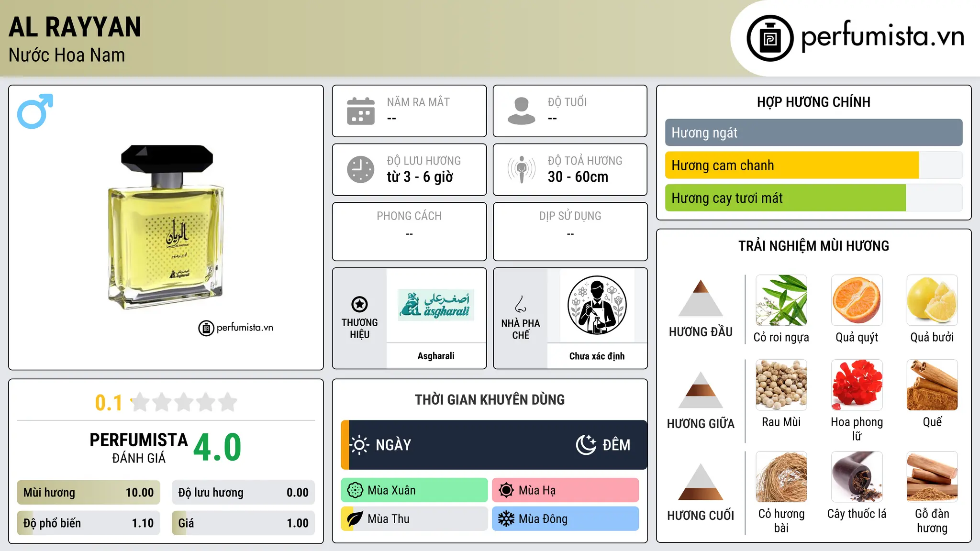980x551 pixels.
Task: Click the Hương cay tươi mát accord bar
Action: point(813,198)
